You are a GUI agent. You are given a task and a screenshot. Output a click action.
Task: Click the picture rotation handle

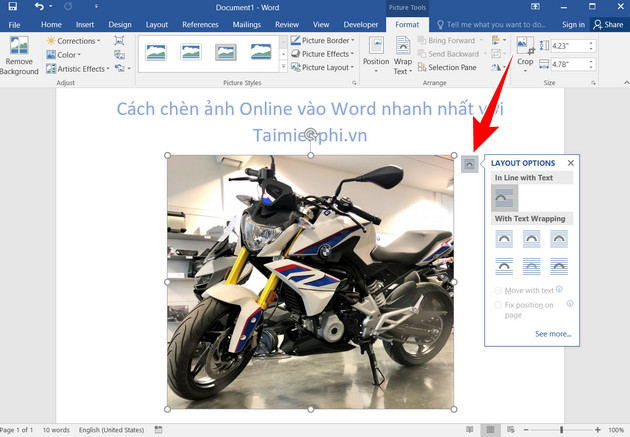coord(311,134)
